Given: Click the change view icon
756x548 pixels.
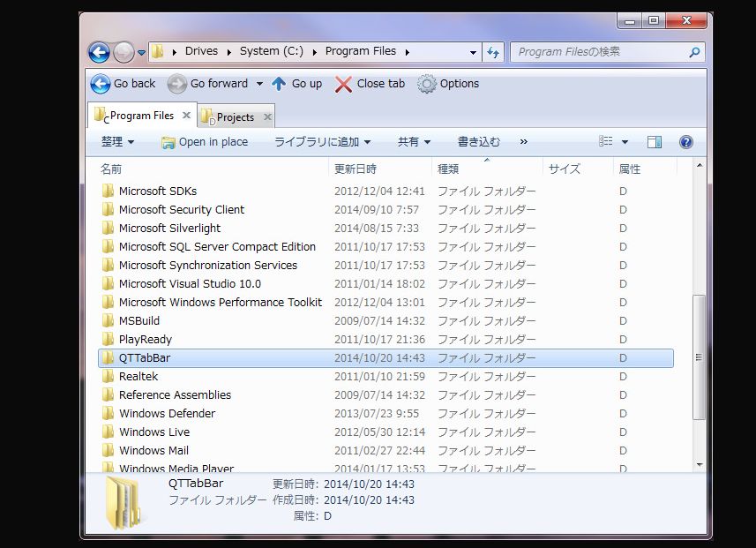Looking at the screenshot, I should (x=605, y=141).
